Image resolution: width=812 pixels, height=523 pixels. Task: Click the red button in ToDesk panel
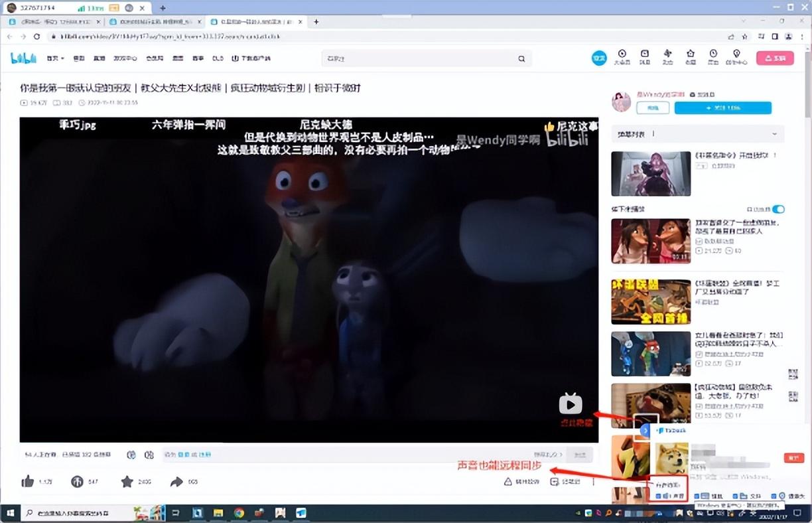[x=793, y=458]
